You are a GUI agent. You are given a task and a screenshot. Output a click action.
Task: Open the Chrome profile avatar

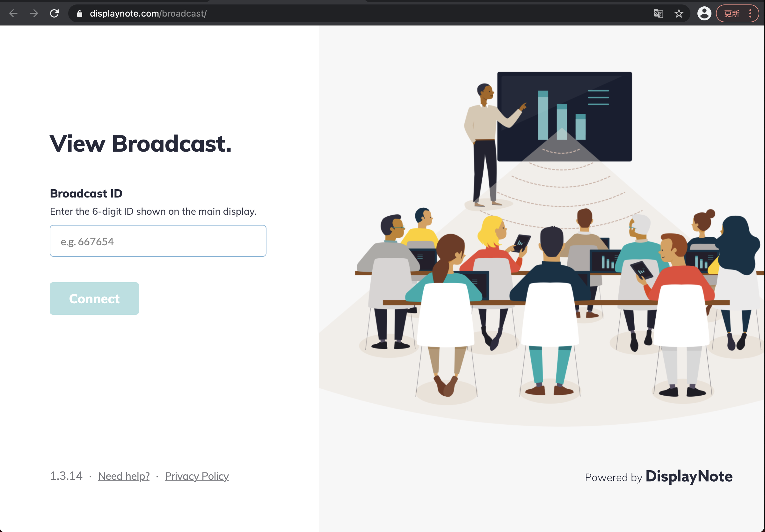(x=704, y=13)
